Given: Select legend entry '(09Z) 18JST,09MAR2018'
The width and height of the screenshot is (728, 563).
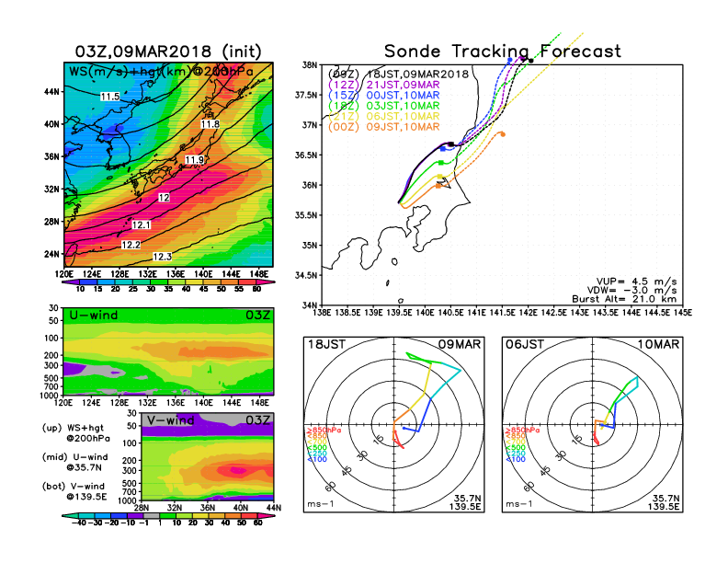Looking at the screenshot, I should point(398,75).
